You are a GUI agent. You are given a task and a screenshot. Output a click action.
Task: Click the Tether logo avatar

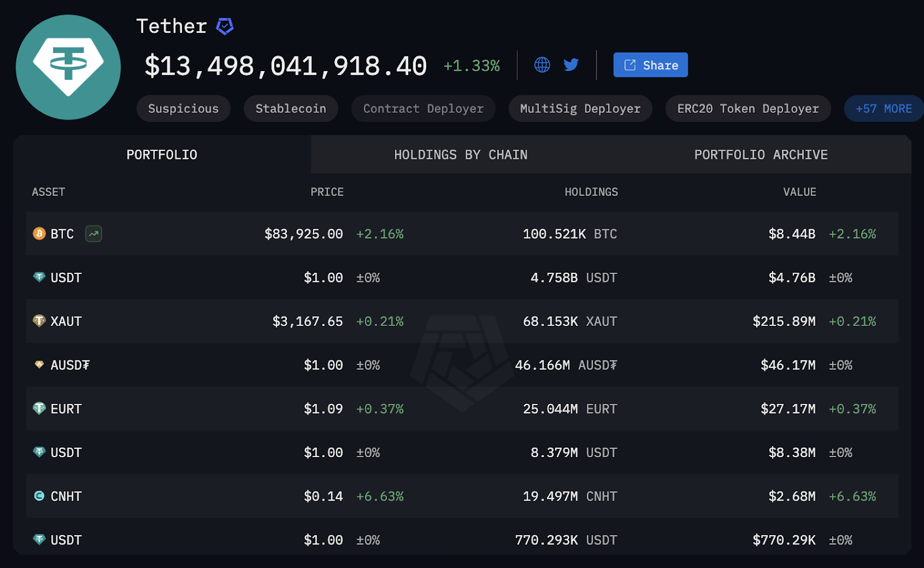pos(68,67)
